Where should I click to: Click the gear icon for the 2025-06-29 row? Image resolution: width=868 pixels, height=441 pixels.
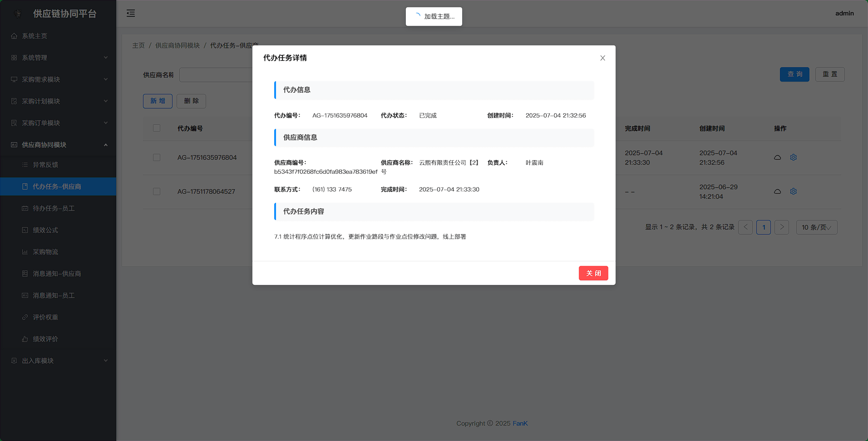pyautogui.click(x=793, y=191)
